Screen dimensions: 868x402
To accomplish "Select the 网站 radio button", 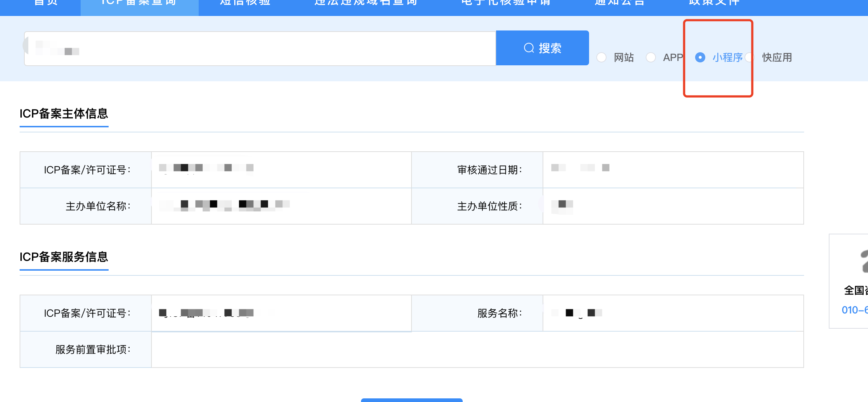I will pos(601,57).
